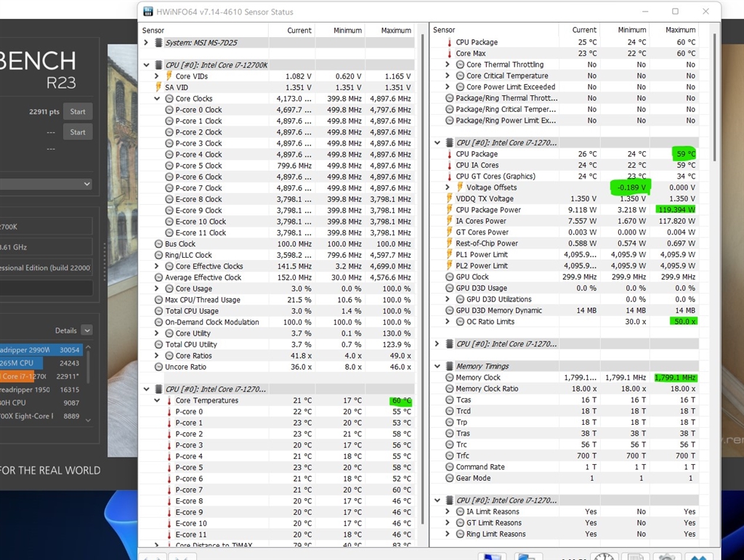Viewport: 744px width, 560px height.
Task: Click Cinebench ranking list scroll up arrow
Action: tap(88, 348)
